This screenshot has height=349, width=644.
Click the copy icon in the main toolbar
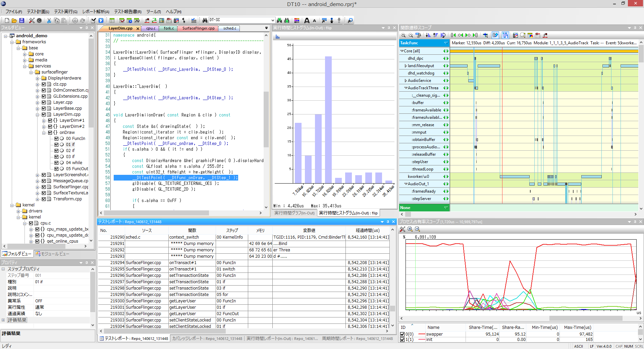[x=57, y=20]
